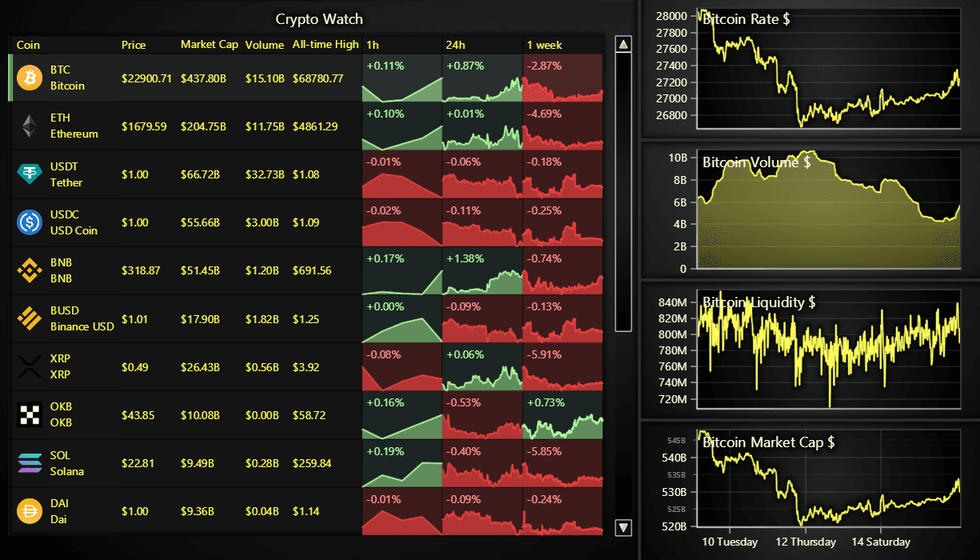Viewport: 980px width, 560px height.
Task: Click the XRP coin icon
Action: (x=30, y=366)
